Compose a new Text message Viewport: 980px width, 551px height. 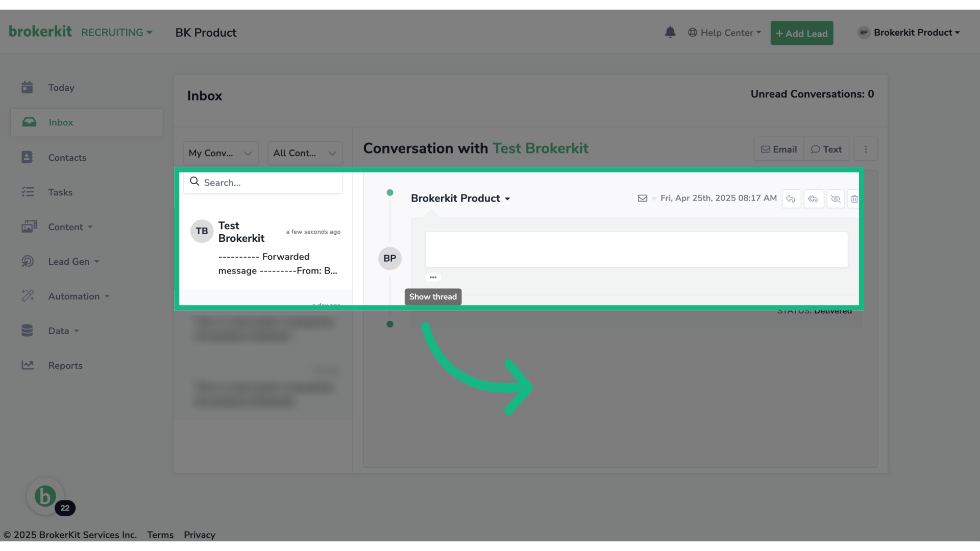point(826,149)
